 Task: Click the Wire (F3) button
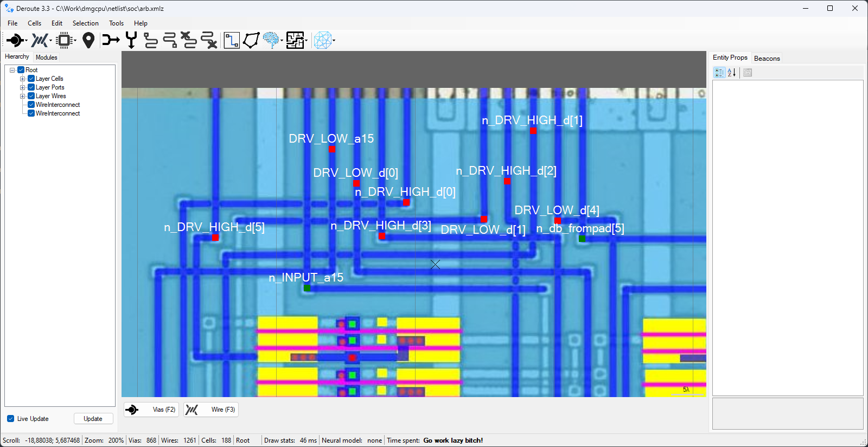pos(211,410)
